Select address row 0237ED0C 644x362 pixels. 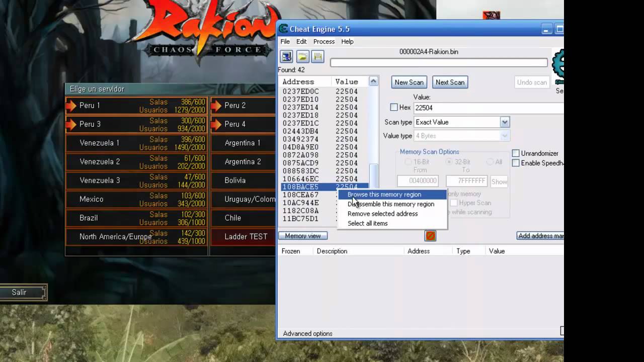click(325, 92)
